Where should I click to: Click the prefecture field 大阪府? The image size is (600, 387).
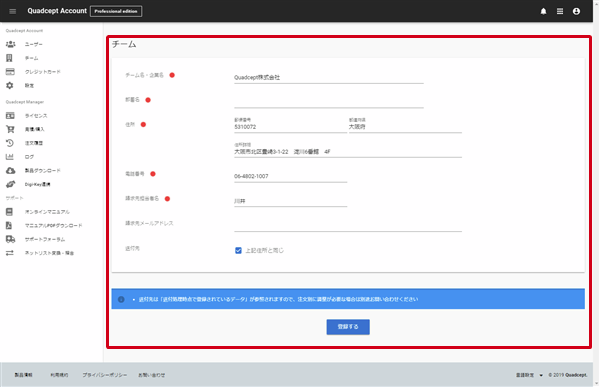[405, 127]
